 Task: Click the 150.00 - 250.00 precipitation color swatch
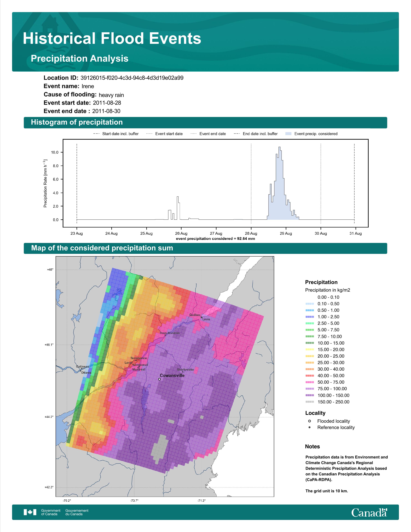tap(310, 402)
